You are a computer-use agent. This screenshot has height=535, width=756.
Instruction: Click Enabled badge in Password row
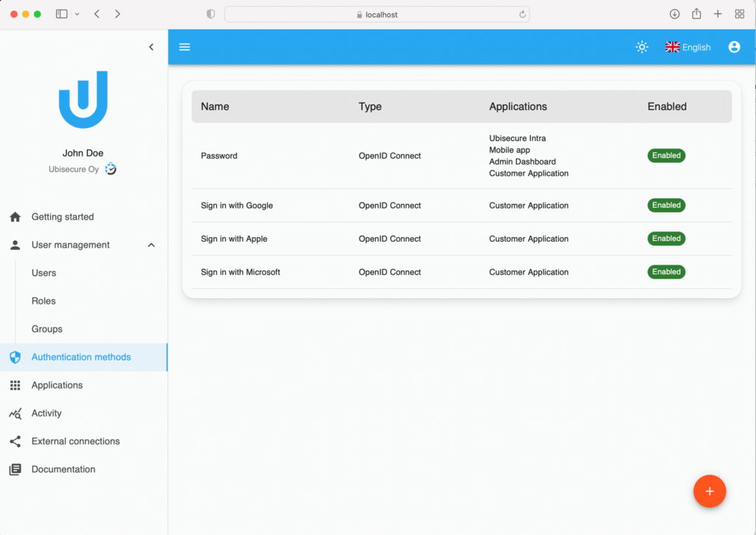666,155
